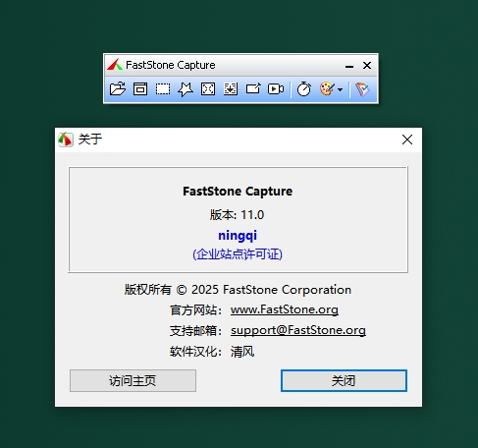This screenshot has width=478, height=448.
Task: Choose Capture Rectangular Region tool
Action: [x=163, y=88]
